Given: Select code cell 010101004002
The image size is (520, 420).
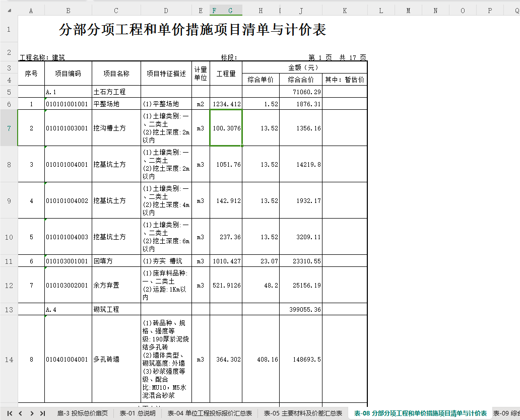Looking at the screenshot, I should (69, 200).
